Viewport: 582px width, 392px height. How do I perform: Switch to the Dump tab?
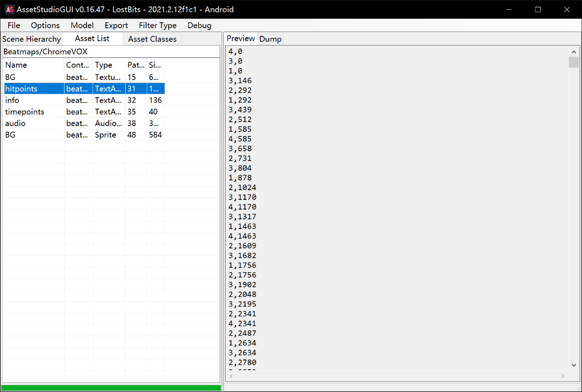(x=271, y=39)
